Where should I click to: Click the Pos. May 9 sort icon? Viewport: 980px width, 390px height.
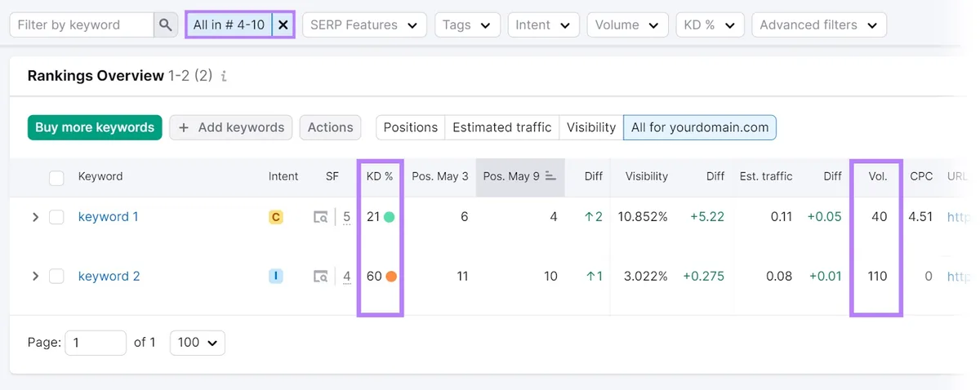[550, 176]
